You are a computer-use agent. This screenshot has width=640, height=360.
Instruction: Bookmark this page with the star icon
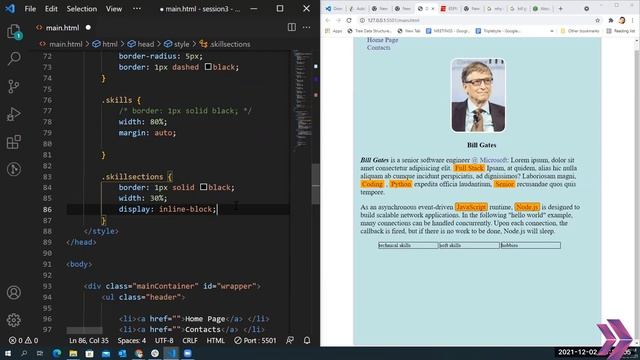(x=598, y=20)
